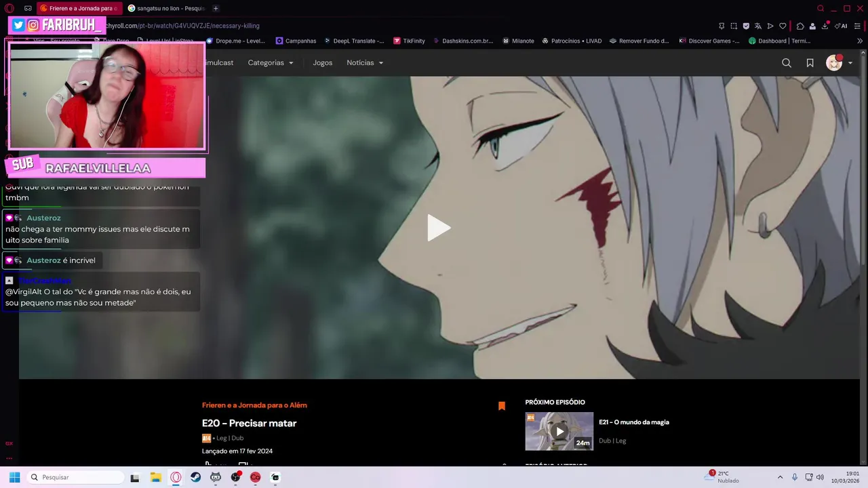Open Crunchyroll watchlist bookmark icon in header
The image size is (868, 488).
810,62
